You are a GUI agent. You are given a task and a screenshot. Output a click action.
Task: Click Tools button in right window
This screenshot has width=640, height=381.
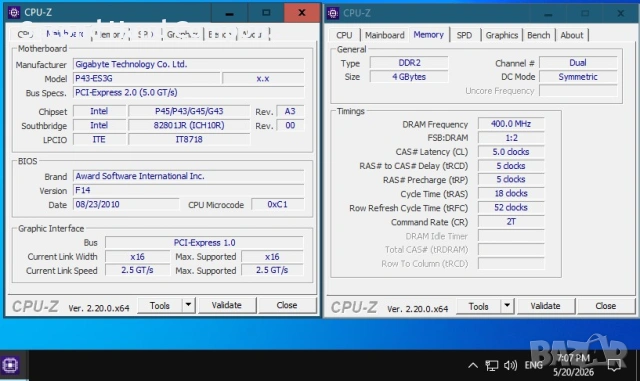[x=478, y=306]
